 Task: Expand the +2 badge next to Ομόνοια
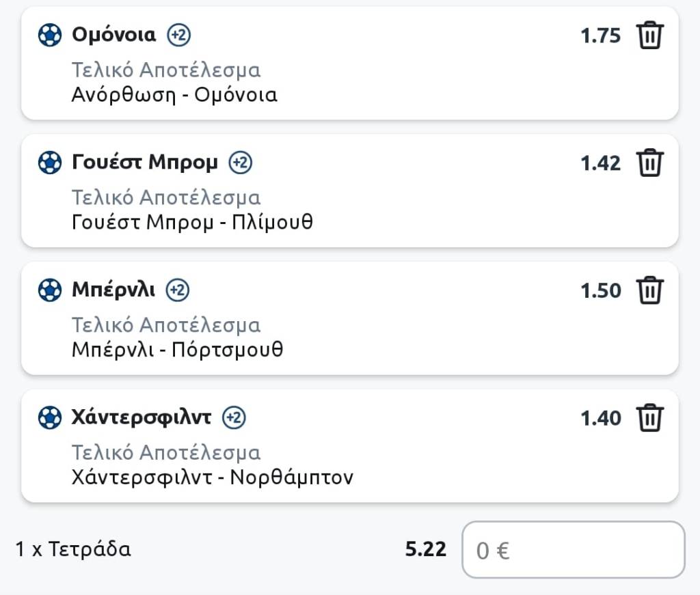179,35
